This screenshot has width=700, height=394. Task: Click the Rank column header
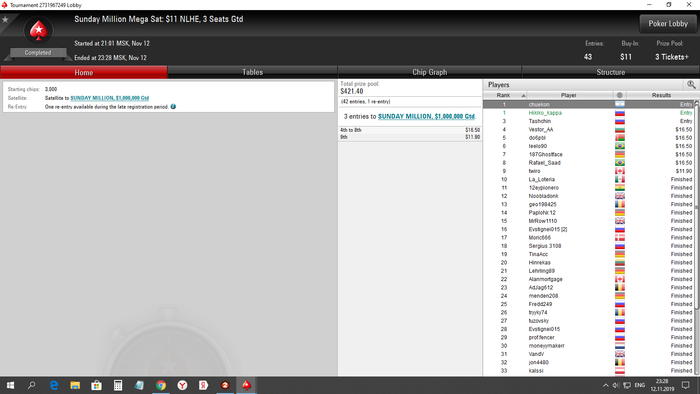(x=503, y=95)
